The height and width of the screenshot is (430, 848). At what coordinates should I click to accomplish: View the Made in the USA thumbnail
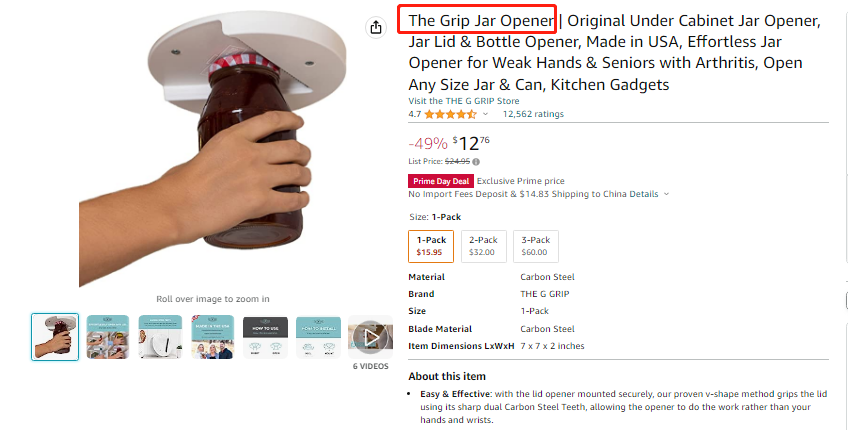(x=213, y=337)
